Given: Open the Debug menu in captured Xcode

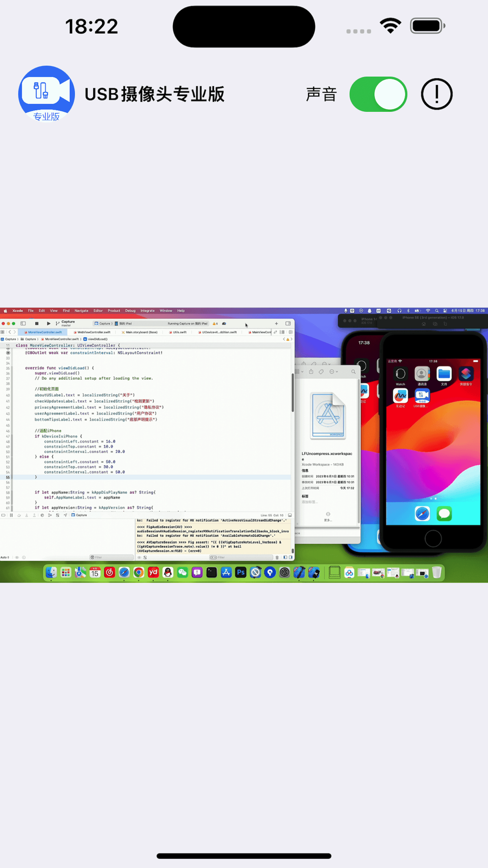Looking at the screenshot, I should click(130, 310).
